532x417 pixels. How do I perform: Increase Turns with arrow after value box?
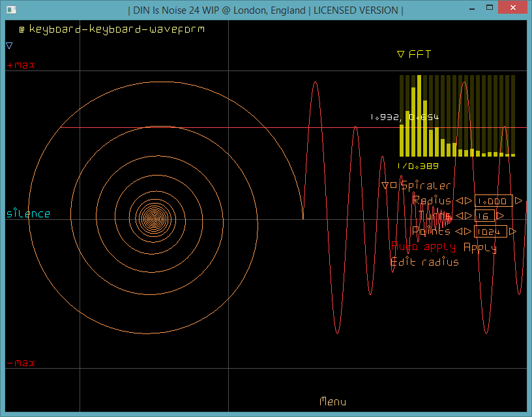500,216
